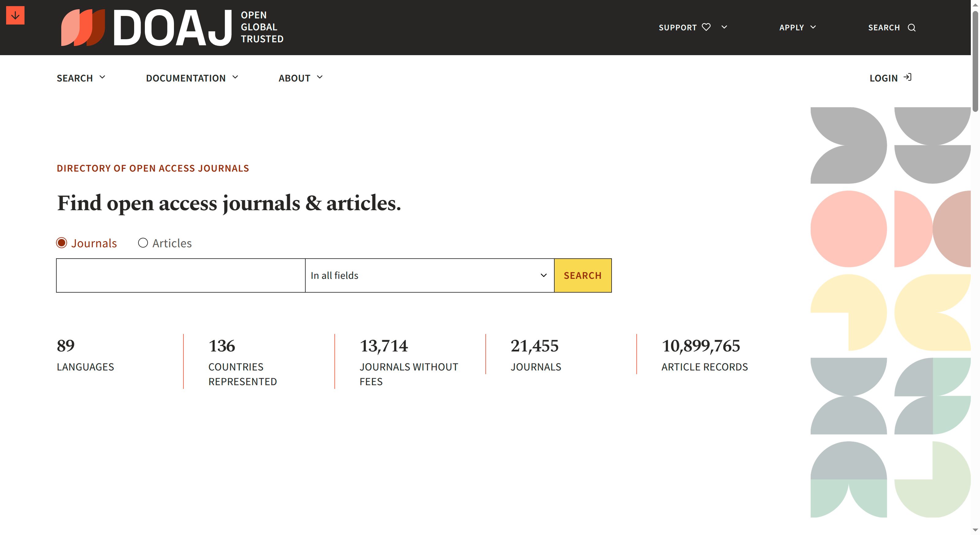Click the magnifying glass search icon
Viewport: 980px width, 535px height.
[x=911, y=27]
